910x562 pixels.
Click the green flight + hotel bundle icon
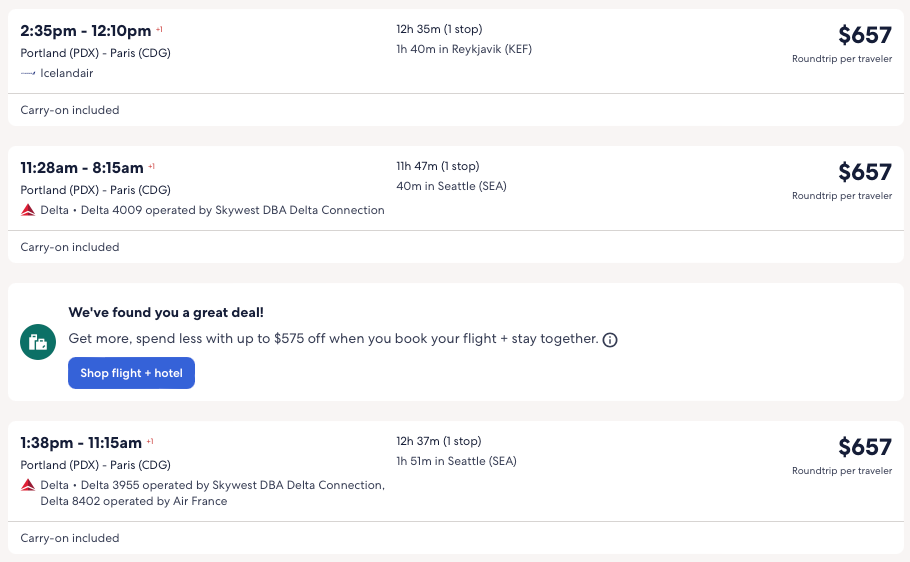coord(38,342)
